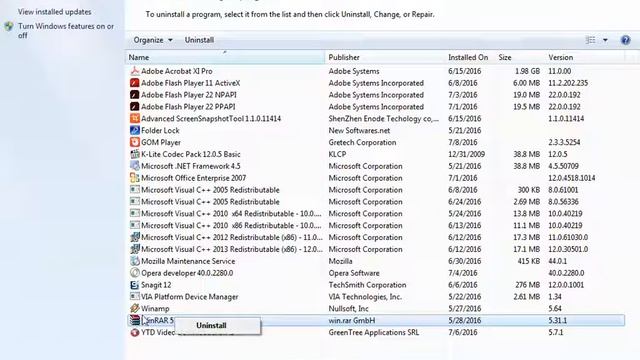Click Gretech Corporation publisher cell
Screen dimensions: 640x360
pyautogui.click(x=362, y=142)
